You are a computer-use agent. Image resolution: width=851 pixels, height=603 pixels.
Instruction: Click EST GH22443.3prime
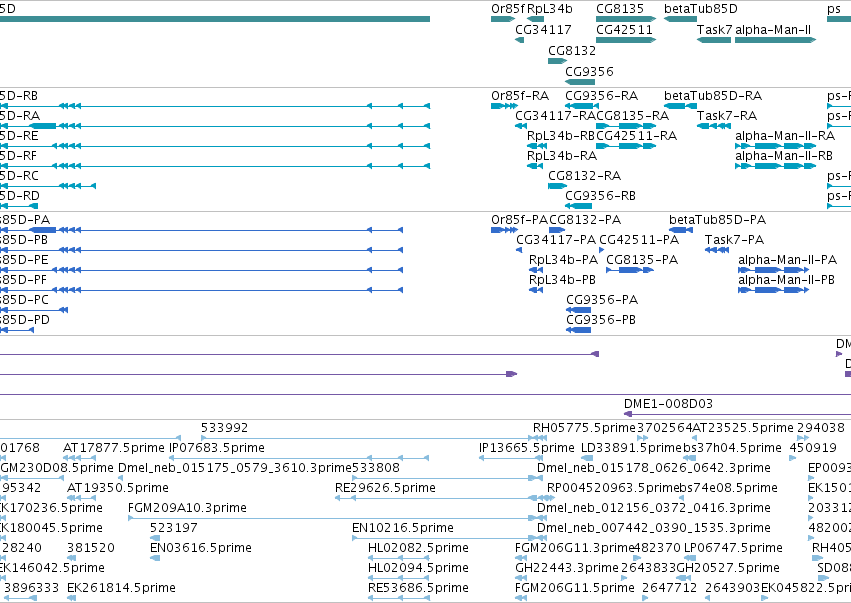tap(567, 568)
